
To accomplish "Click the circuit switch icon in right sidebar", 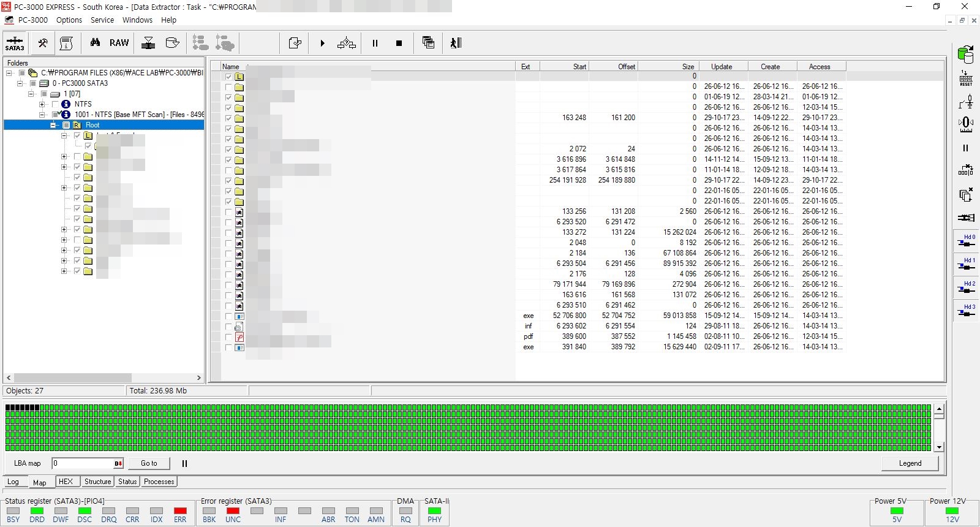I will click(x=966, y=102).
